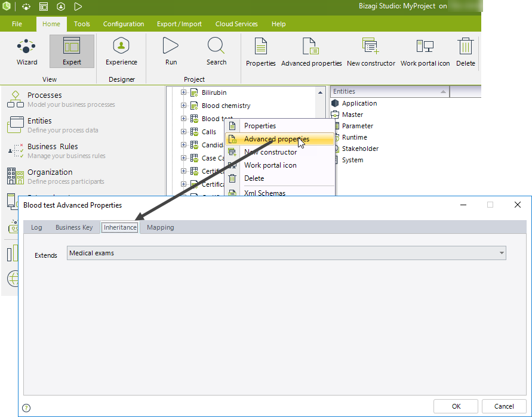Viewport: 532px width, 417px height.
Task: Switch to the Log tab
Action: 36,227
